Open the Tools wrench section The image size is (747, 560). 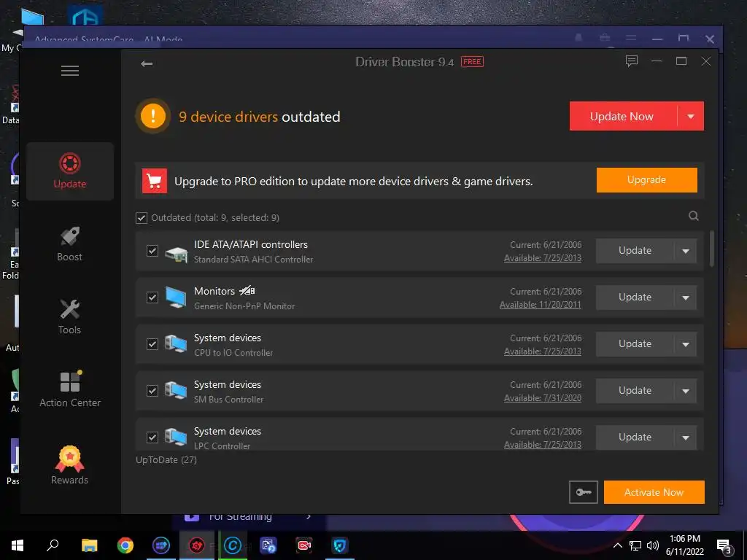[x=69, y=316]
